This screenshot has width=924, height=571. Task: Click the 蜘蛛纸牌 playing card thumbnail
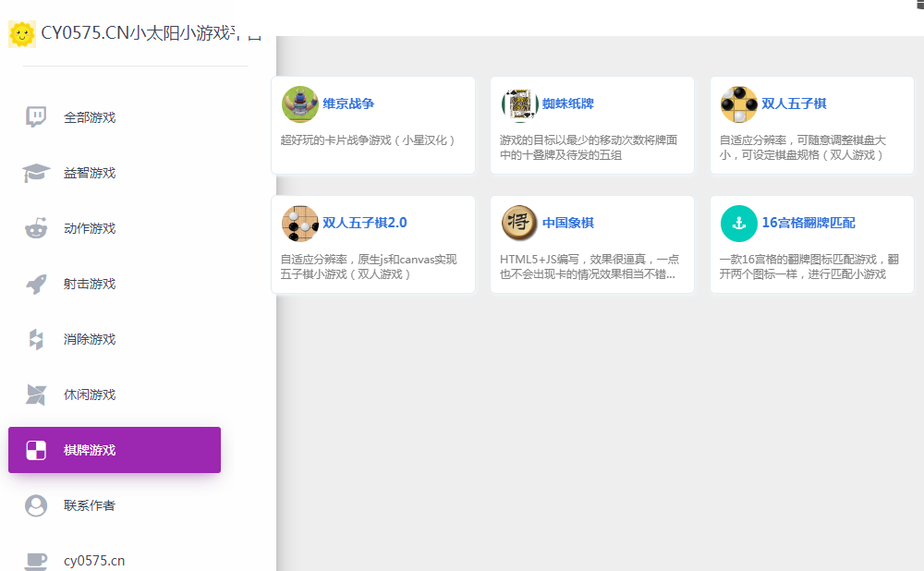pos(519,104)
